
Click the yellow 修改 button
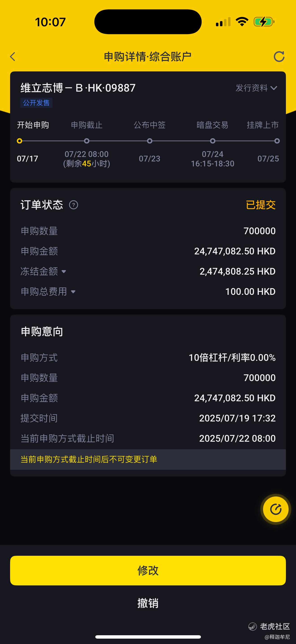[148, 571]
